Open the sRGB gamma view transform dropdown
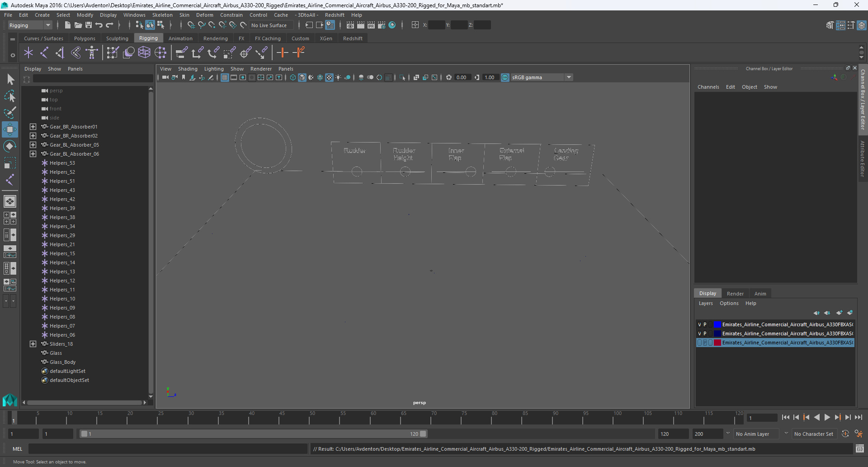This screenshot has height=467, width=868. [542, 77]
